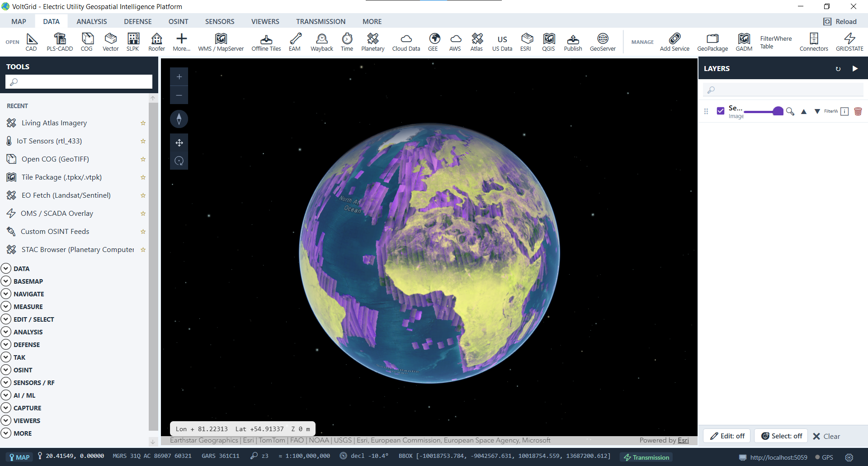Open a COG raster
The height and width of the screenshot is (466, 868).
87,42
